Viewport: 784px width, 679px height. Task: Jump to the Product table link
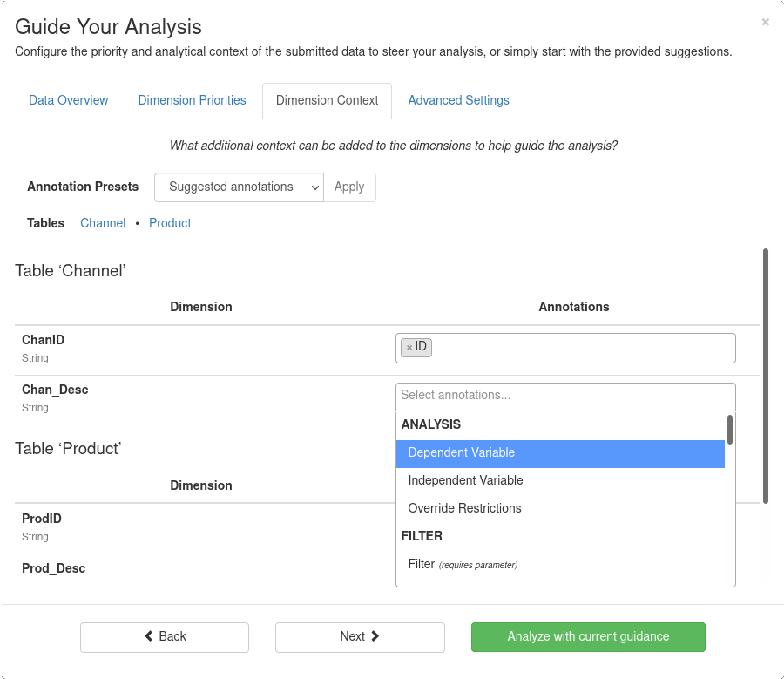[170, 223]
